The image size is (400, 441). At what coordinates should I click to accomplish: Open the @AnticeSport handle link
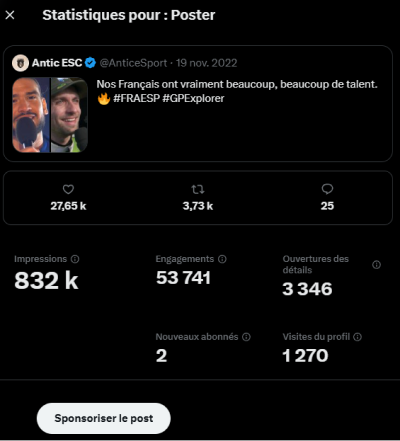click(133, 63)
